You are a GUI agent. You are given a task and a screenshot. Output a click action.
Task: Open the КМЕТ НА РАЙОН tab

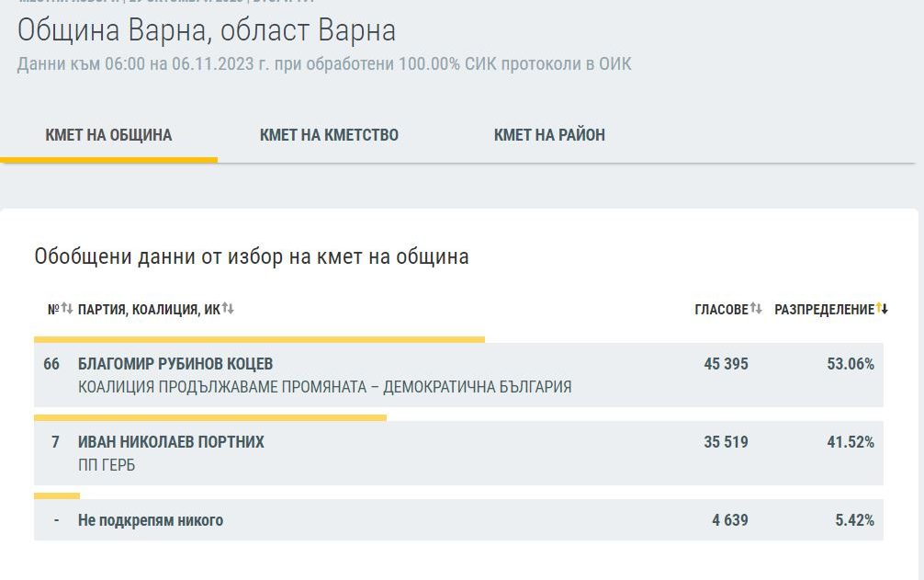click(549, 135)
